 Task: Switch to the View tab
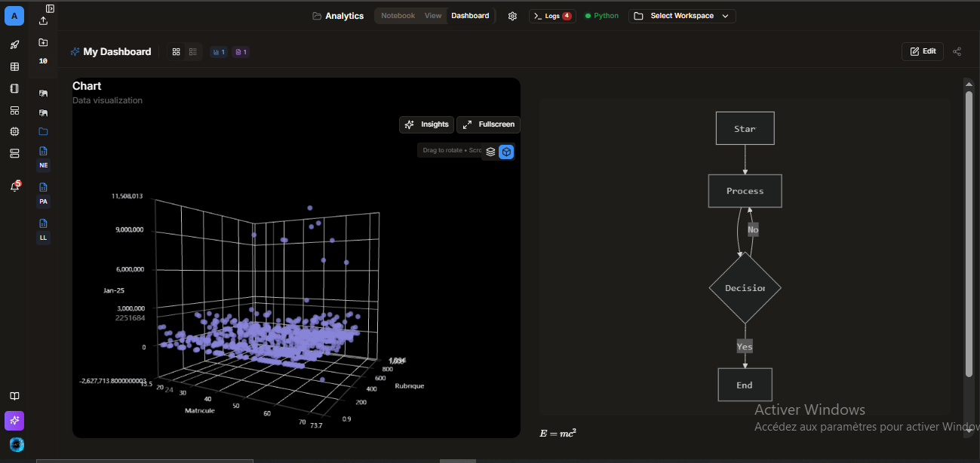(433, 16)
